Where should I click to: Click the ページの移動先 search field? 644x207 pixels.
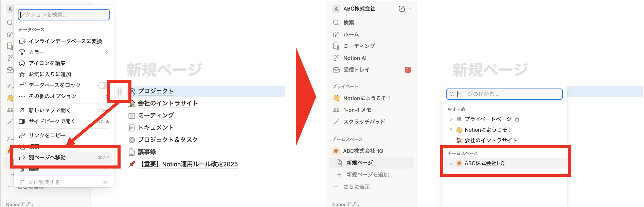(x=504, y=94)
